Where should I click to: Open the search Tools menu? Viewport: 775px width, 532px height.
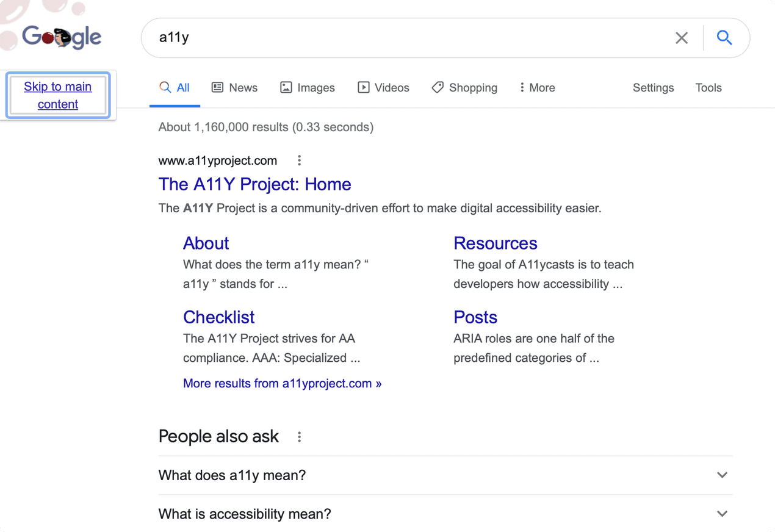(708, 88)
